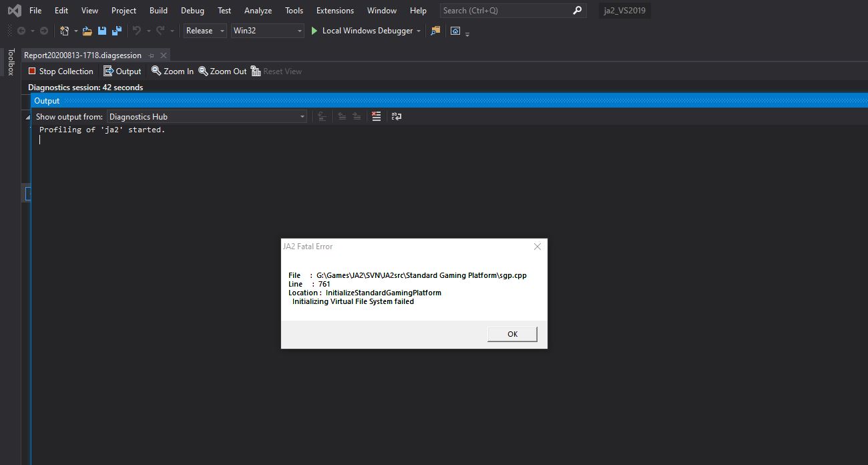Click the Diagnostics session: 42 seconds label
This screenshot has width=868, height=465.
(x=85, y=88)
